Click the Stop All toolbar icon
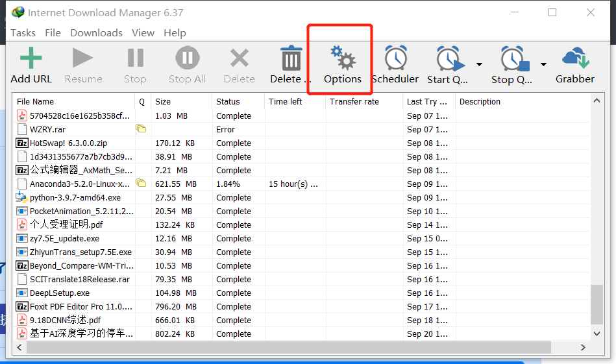This screenshot has height=364, width=616. [188, 58]
